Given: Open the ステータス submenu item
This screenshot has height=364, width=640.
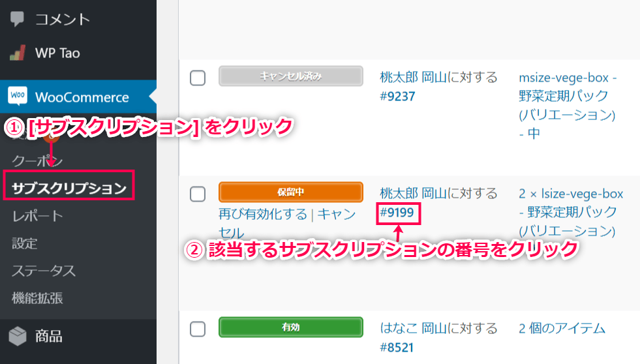Looking at the screenshot, I should (44, 271).
